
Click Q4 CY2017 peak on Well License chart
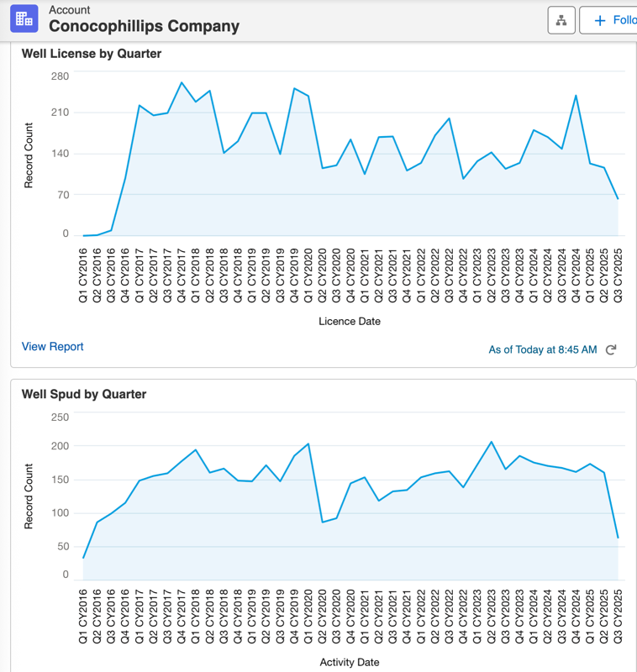pyautogui.click(x=182, y=82)
